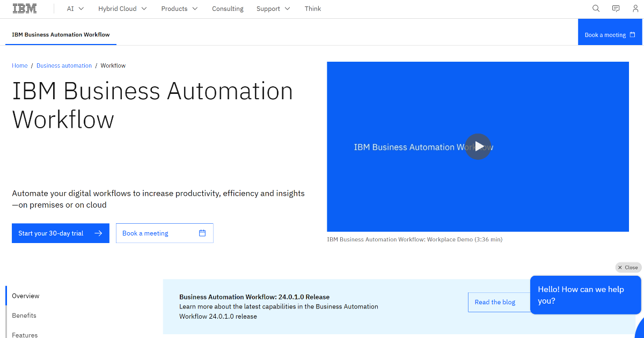Open the search icon
Viewport: 644px width, 338px height.
click(x=596, y=9)
